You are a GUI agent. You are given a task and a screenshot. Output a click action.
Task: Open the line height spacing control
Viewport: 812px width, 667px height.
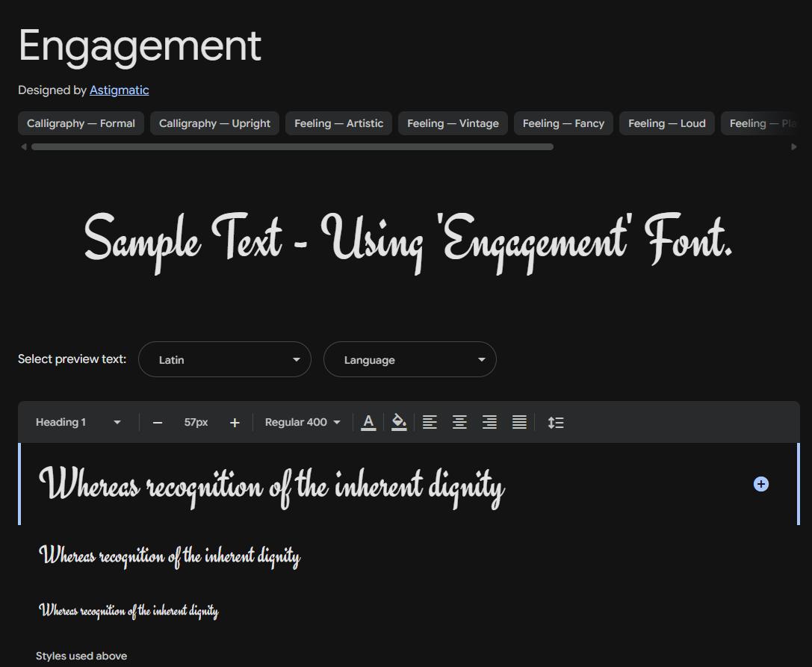(x=556, y=423)
